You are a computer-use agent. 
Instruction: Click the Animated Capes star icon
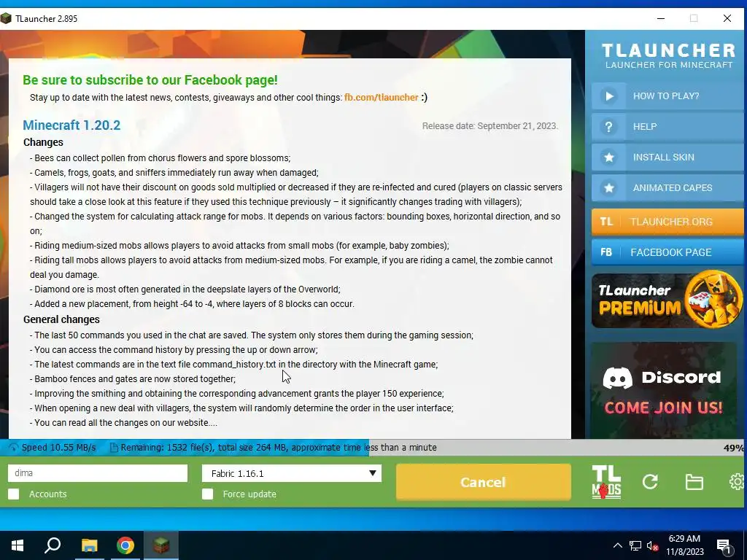[609, 187]
